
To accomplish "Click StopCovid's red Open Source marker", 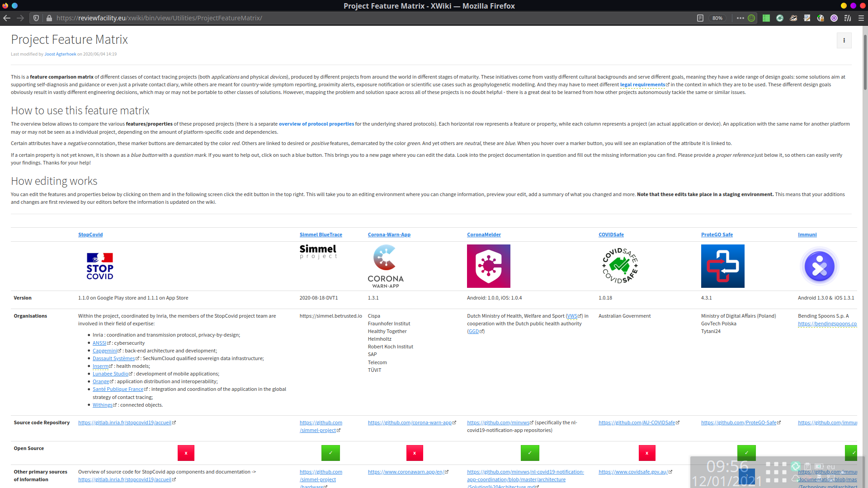I will 186,453.
